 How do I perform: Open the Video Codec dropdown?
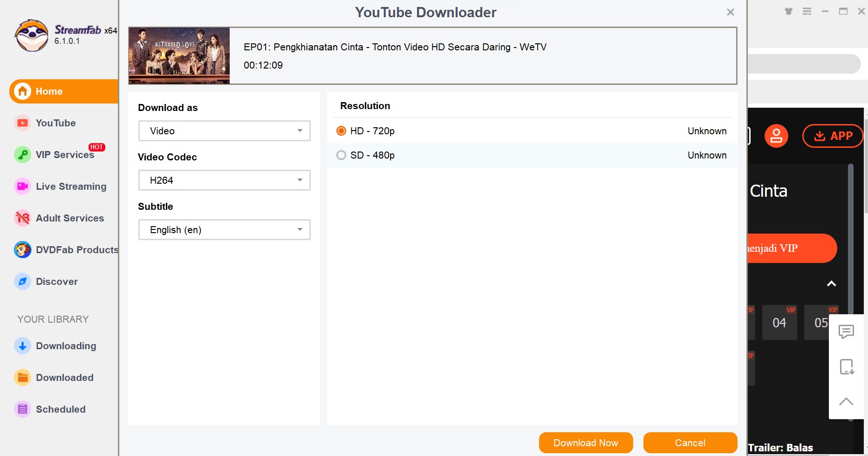click(x=224, y=180)
